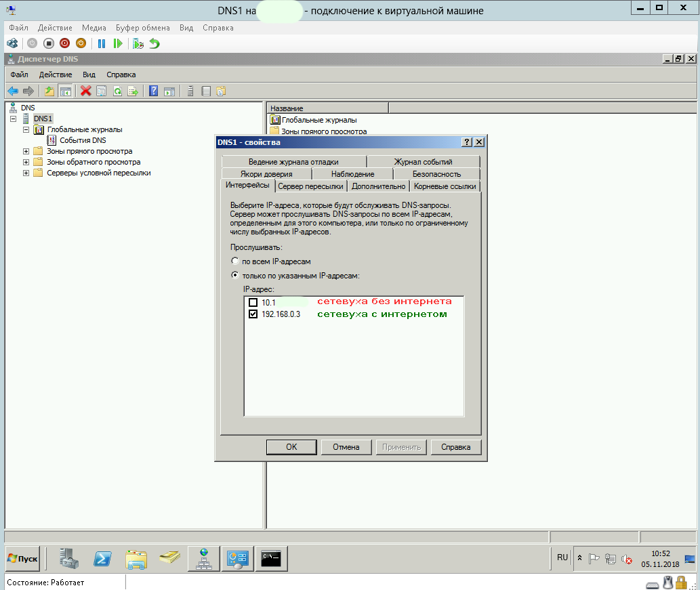700x590 pixels.
Task: Uncheck the 192.168.0.3 IP address checkbox
Action: tap(253, 314)
